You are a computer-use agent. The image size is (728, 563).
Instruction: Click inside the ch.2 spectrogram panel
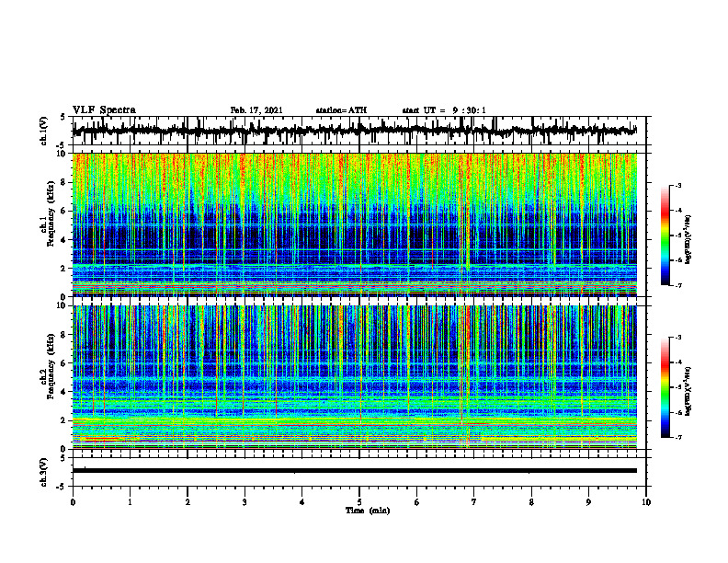coord(354,377)
